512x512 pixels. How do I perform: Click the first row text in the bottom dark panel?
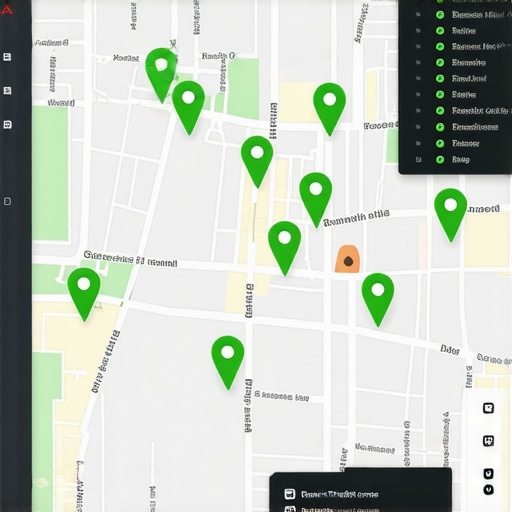pyautogui.click(x=339, y=494)
